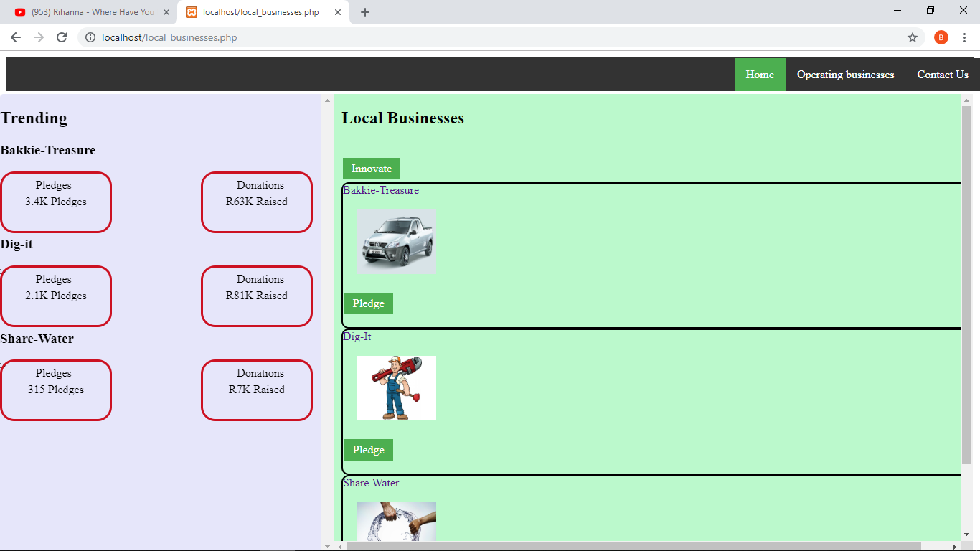The height and width of the screenshot is (551, 980).
Task: Open a new tab with plus icon
Action: click(365, 12)
